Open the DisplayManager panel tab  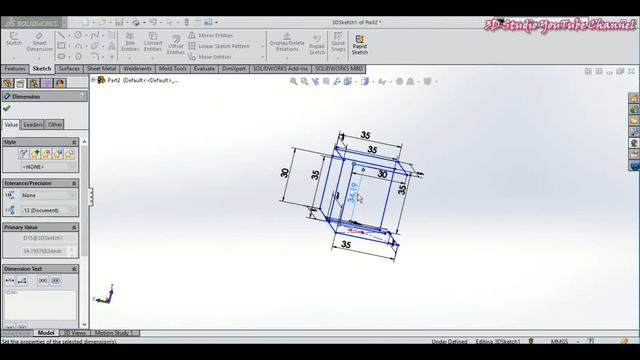point(60,83)
